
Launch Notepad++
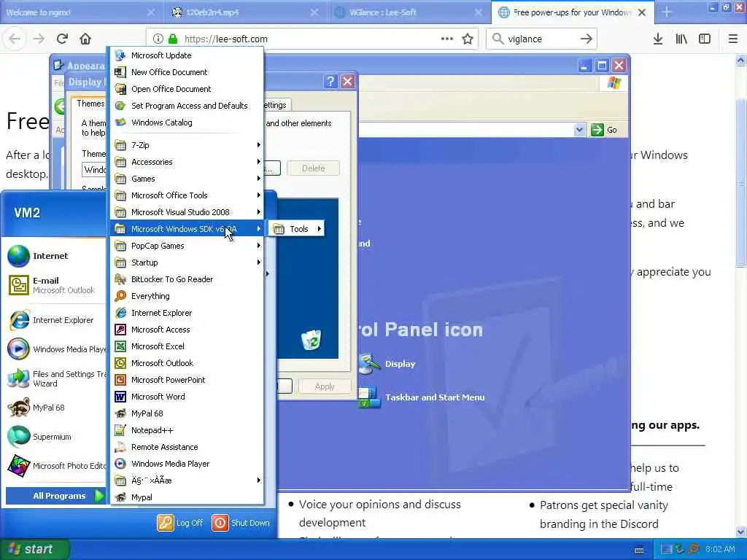187,430
